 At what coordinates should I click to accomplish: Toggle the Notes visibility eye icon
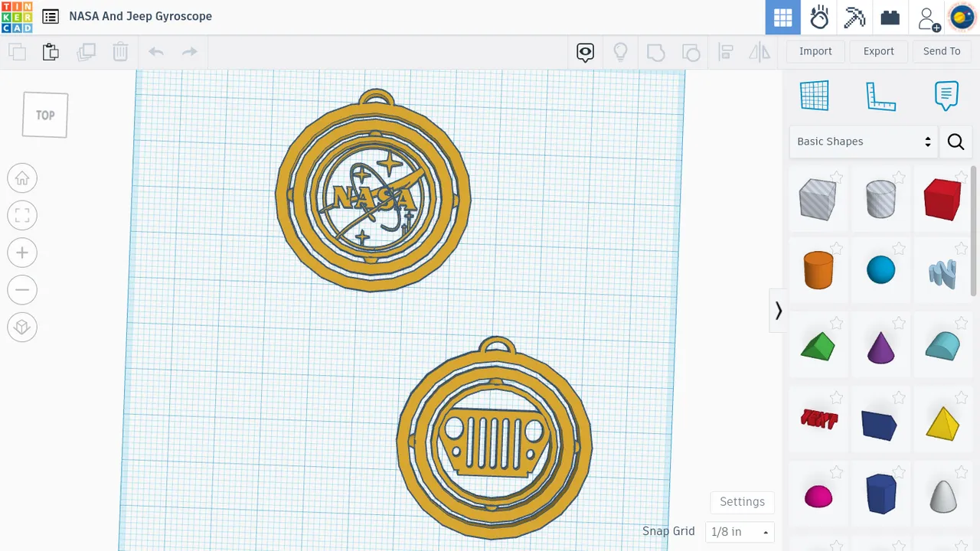(586, 52)
